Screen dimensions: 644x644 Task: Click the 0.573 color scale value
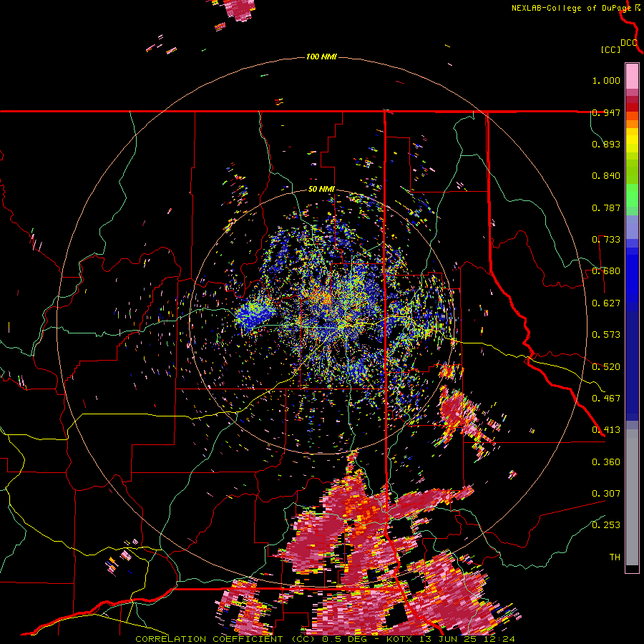click(x=606, y=335)
